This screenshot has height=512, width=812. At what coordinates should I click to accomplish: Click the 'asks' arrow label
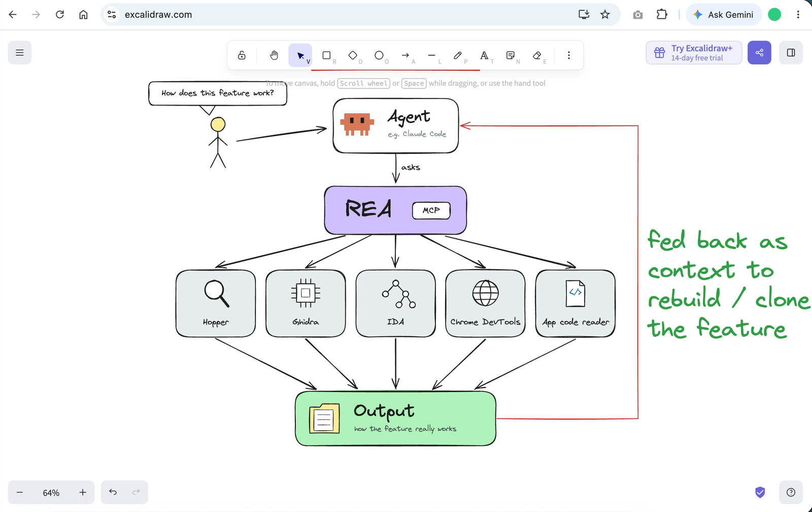[x=411, y=168]
